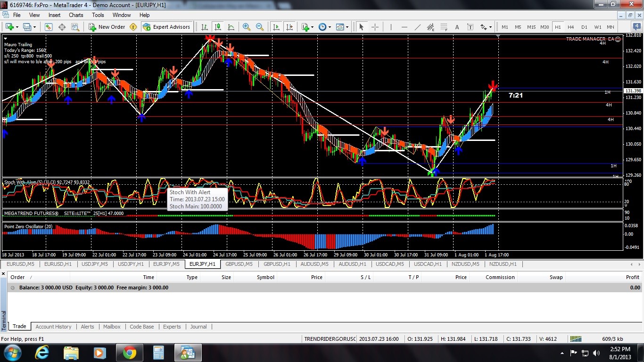The height and width of the screenshot is (362, 644).
Task: Open the Charts menu
Action: click(76, 15)
